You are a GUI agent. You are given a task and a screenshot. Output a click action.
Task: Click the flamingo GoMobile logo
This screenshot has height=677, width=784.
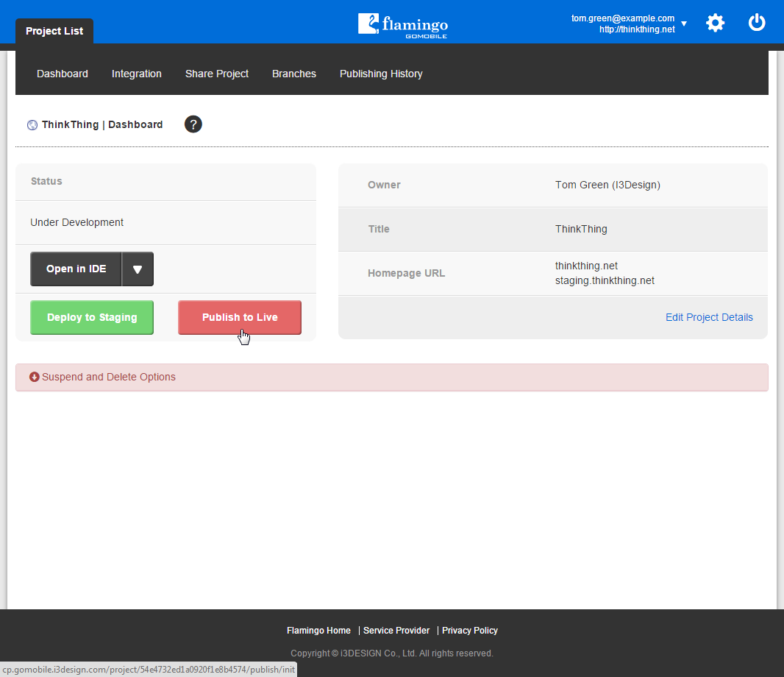coord(403,26)
